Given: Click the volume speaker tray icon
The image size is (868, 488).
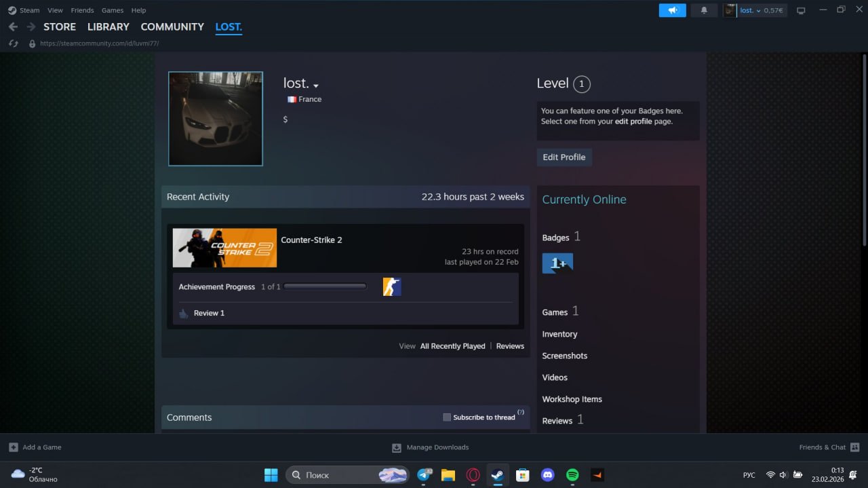Looking at the screenshot, I should [784, 474].
